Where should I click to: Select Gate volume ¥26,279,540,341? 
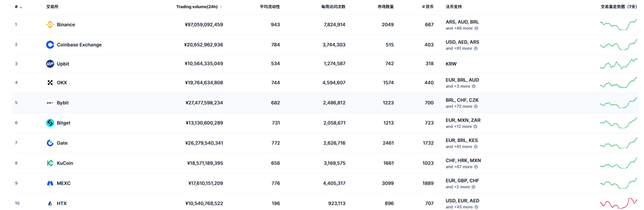click(x=204, y=143)
